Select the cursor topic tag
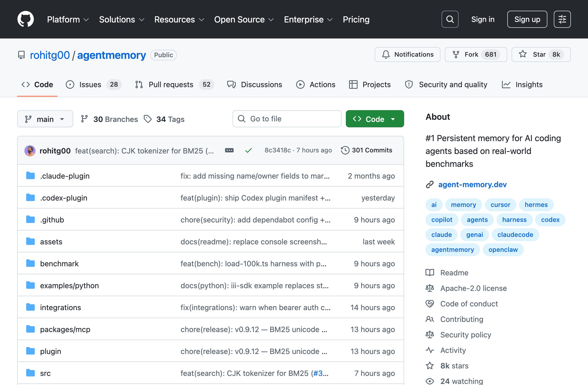The image size is (588, 385). 500,205
